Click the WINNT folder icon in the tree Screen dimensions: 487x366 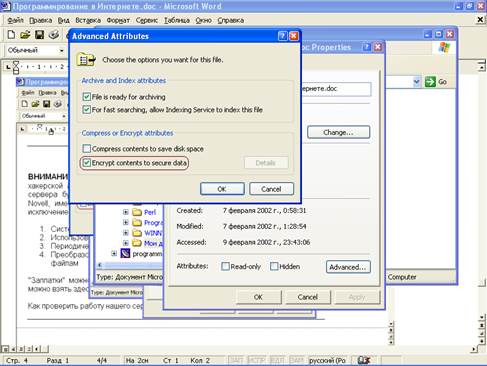point(137,233)
